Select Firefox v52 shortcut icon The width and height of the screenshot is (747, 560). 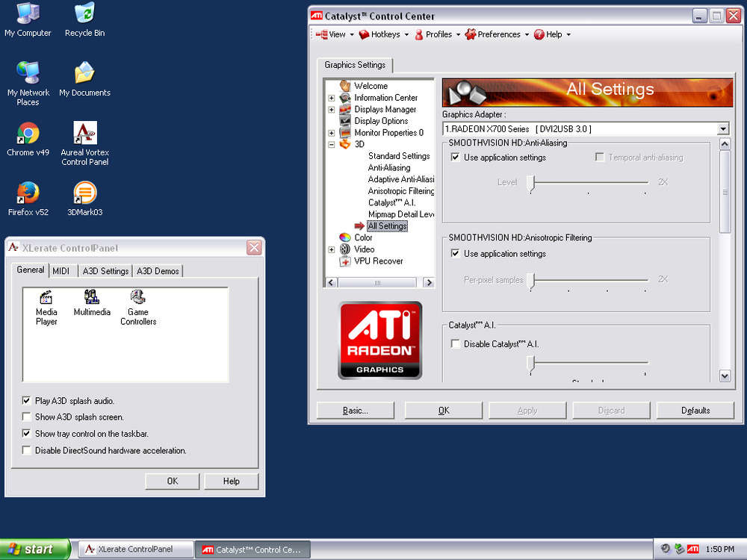(x=28, y=199)
